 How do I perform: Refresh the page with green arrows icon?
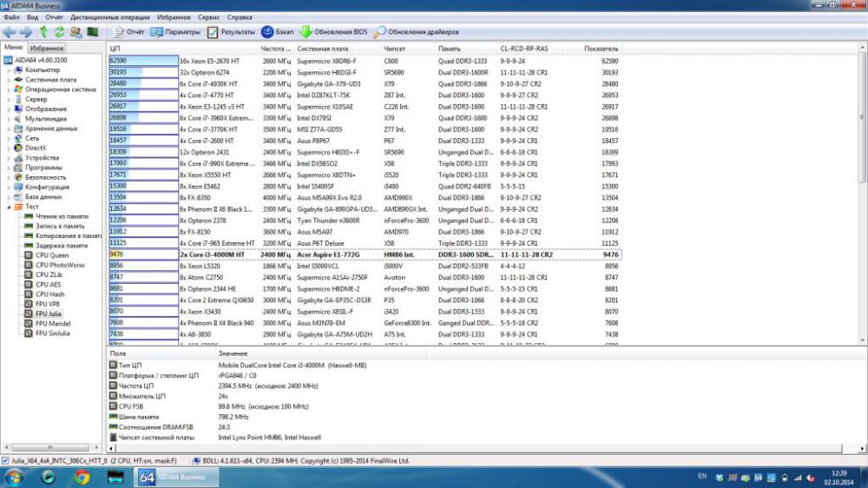pyautogui.click(x=59, y=32)
